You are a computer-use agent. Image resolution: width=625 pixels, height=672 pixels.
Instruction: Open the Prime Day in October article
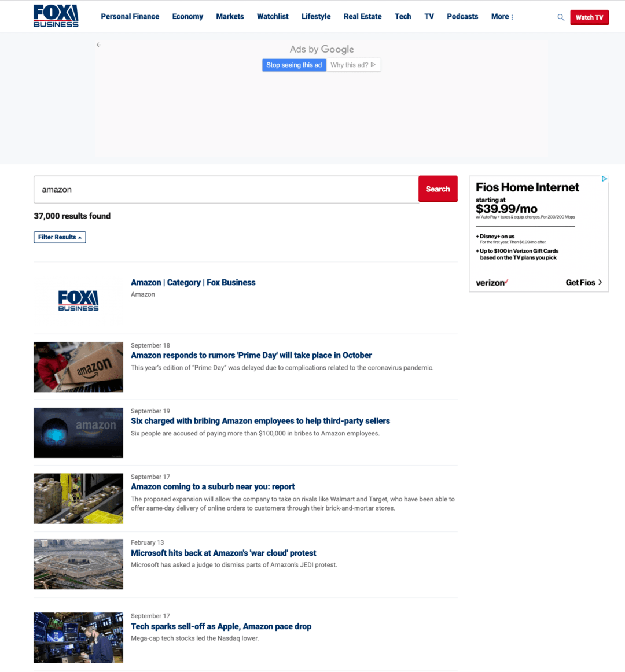[251, 355]
